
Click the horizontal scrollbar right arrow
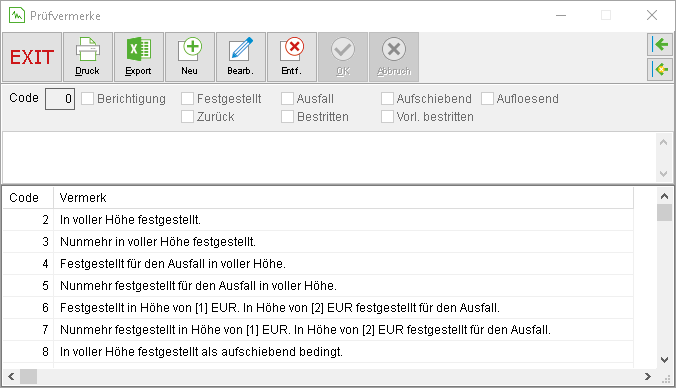point(648,376)
